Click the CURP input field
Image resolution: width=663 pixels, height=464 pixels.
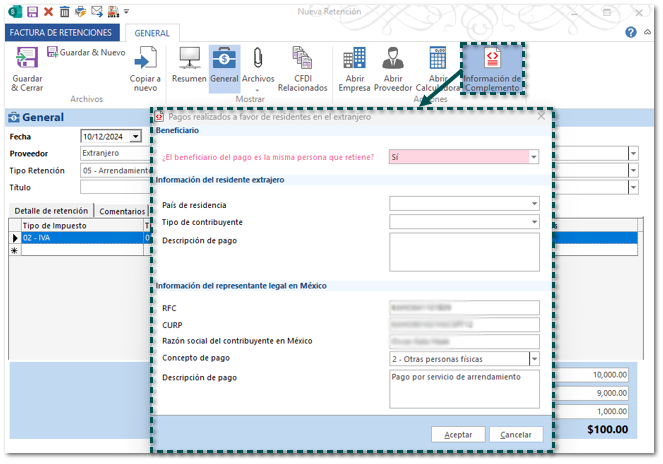pos(464,324)
